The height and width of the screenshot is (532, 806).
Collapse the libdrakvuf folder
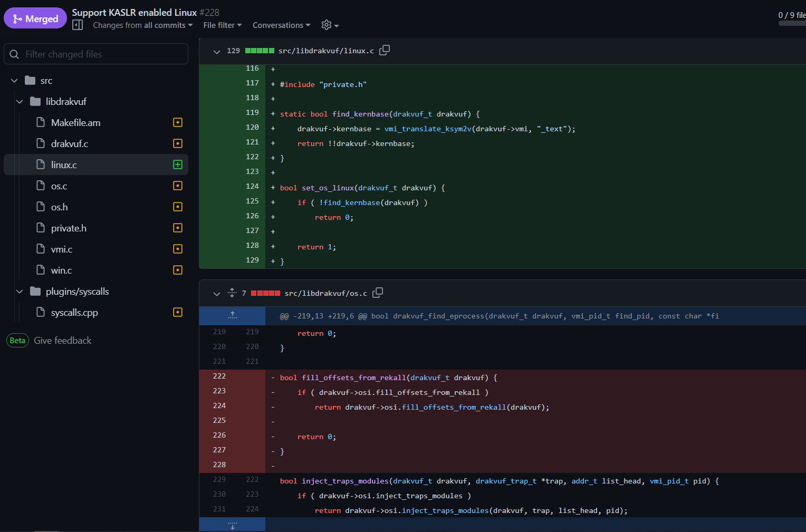pyautogui.click(x=20, y=102)
